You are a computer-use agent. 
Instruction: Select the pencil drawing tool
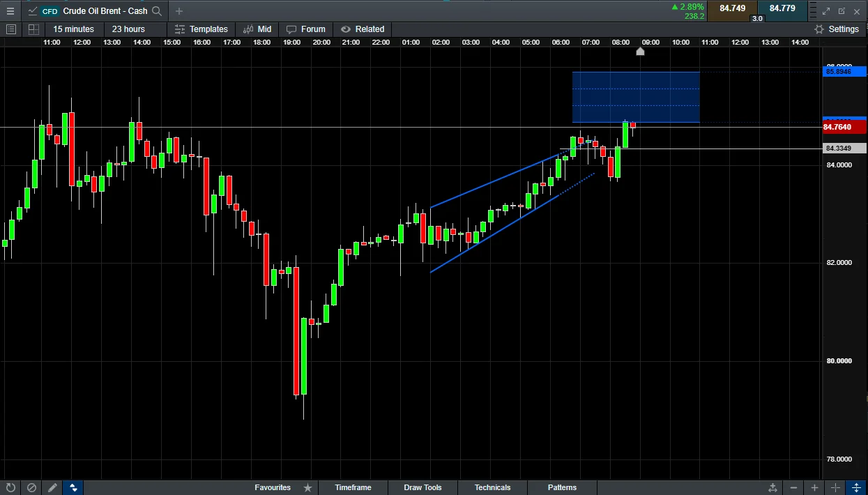pos(52,487)
